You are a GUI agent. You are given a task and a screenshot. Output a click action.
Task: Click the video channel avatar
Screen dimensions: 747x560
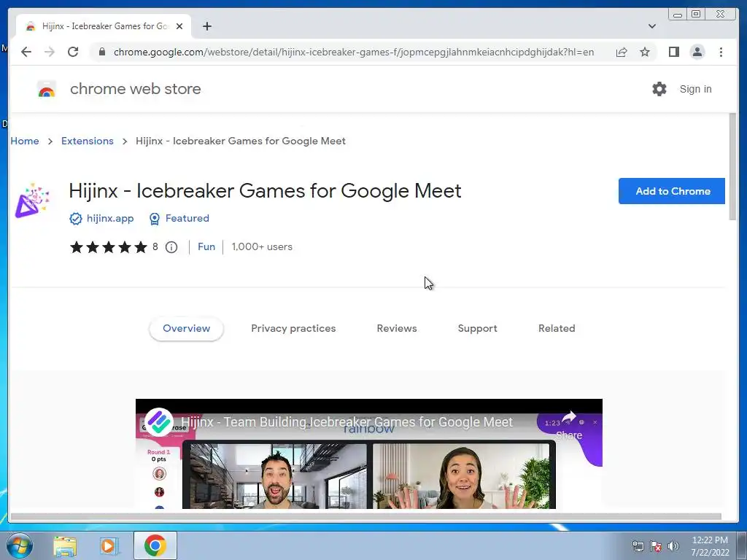(x=158, y=422)
